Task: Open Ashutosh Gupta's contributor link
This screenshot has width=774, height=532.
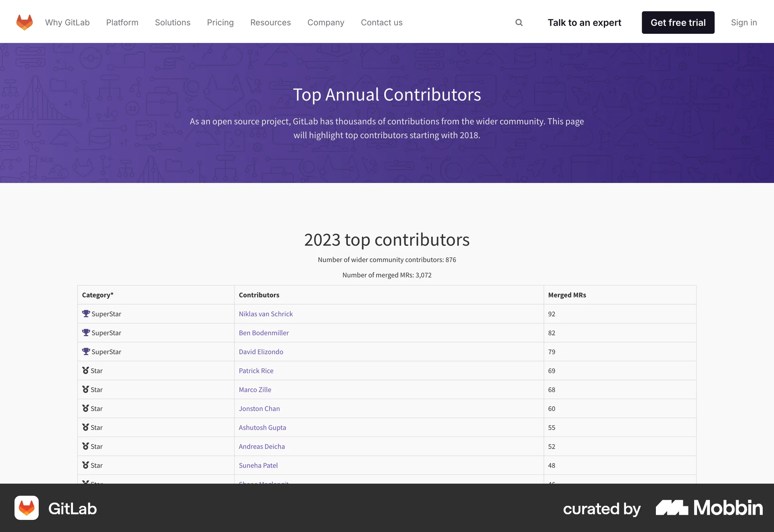Action: (262, 427)
